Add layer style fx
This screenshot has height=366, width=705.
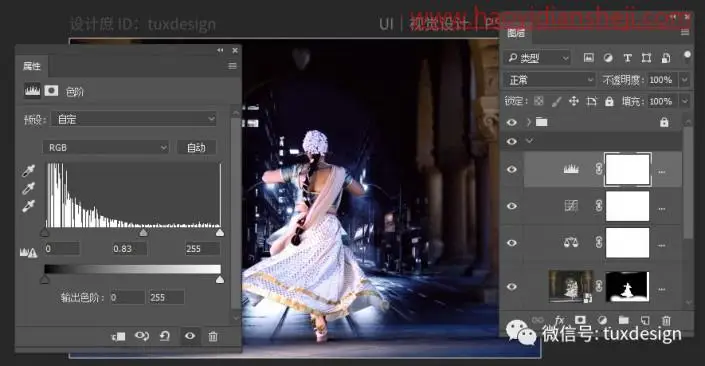[x=559, y=320]
